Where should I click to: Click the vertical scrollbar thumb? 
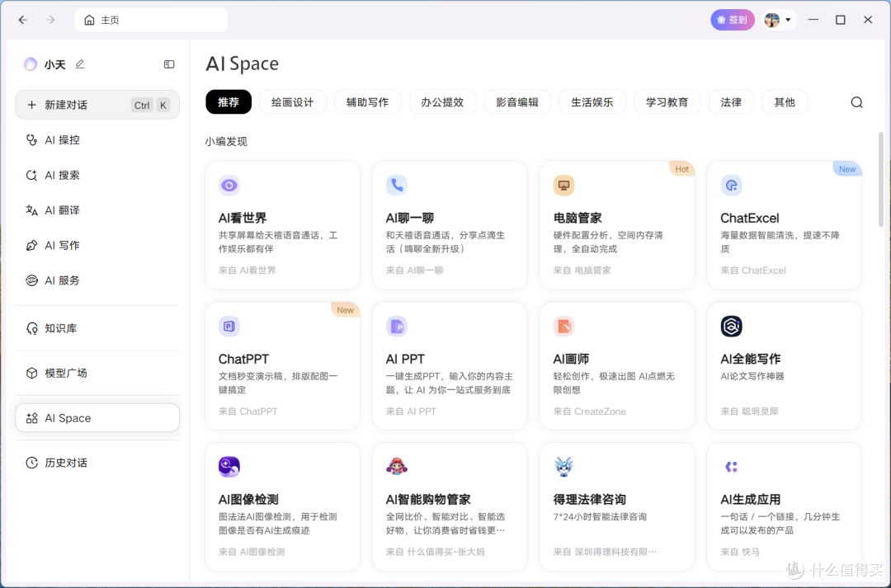click(881, 179)
